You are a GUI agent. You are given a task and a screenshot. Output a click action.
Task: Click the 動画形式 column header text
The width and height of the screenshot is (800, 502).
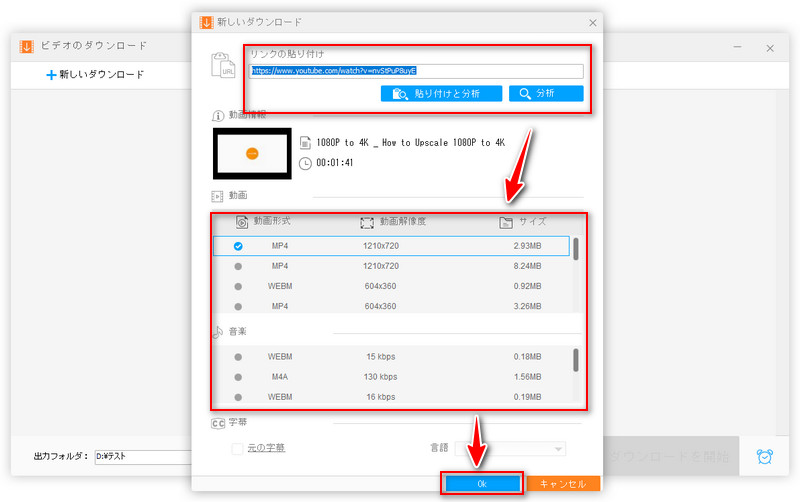pyautogui.click(x=272, y=221)
